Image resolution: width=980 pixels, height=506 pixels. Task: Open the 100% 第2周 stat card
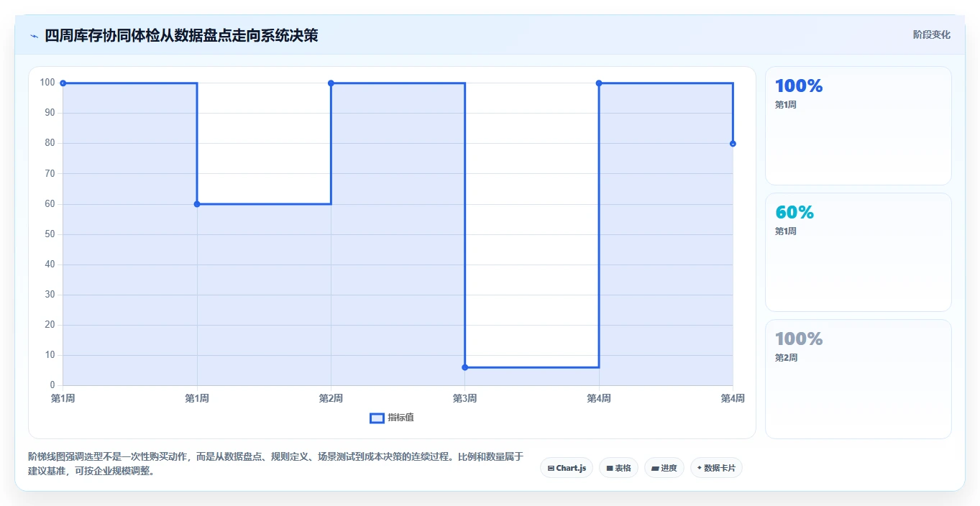pos(858,379)
